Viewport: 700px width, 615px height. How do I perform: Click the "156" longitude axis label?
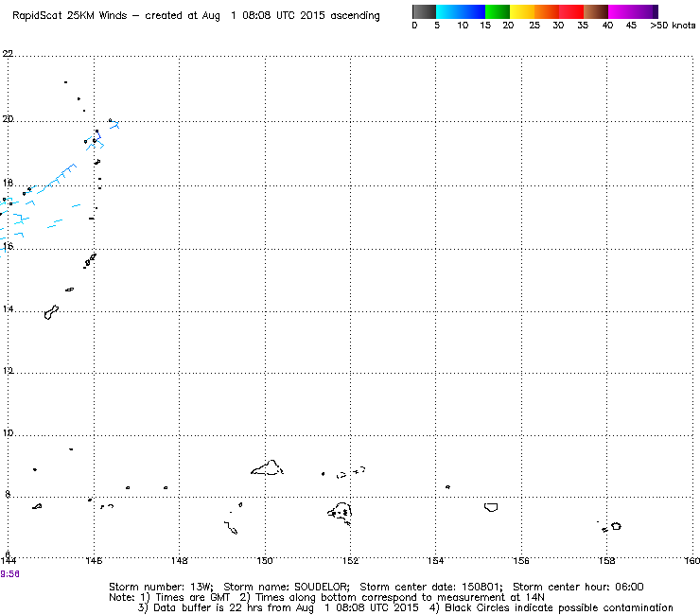pyautogui.click(x=521, y=560)
